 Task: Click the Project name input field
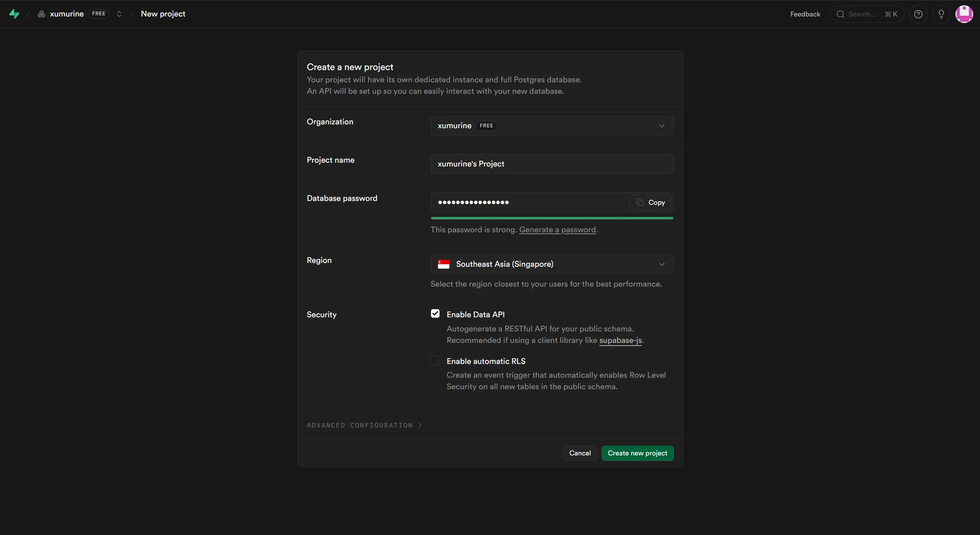coord(552,164)
